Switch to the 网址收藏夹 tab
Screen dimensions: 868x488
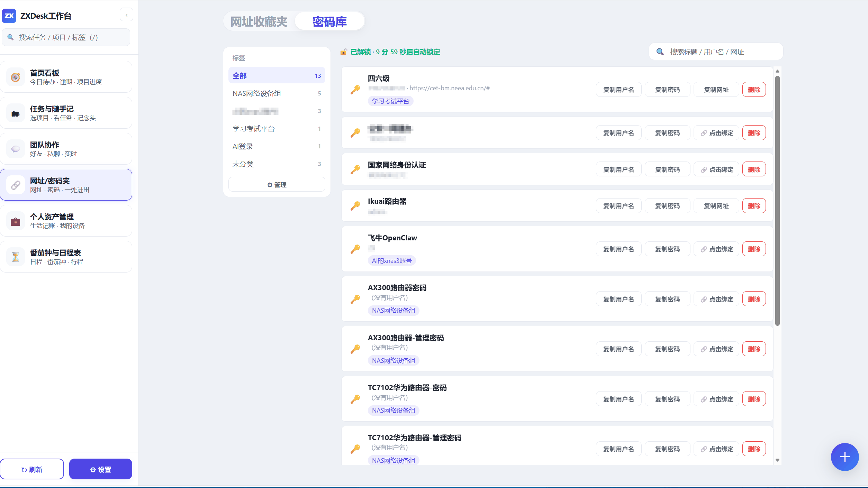tap(259, 21)
